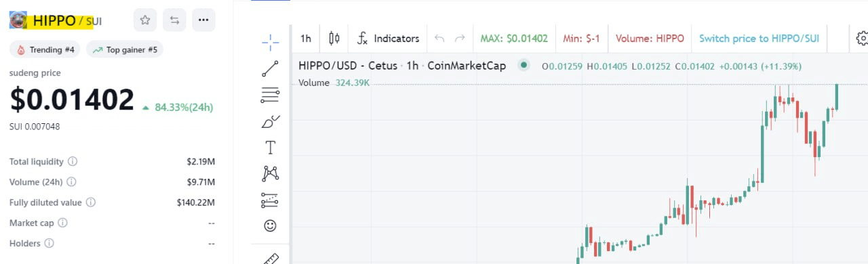Click the $0.01402 price value
The width and height of the screenshot is (868, 264).
tap(72, 100)
